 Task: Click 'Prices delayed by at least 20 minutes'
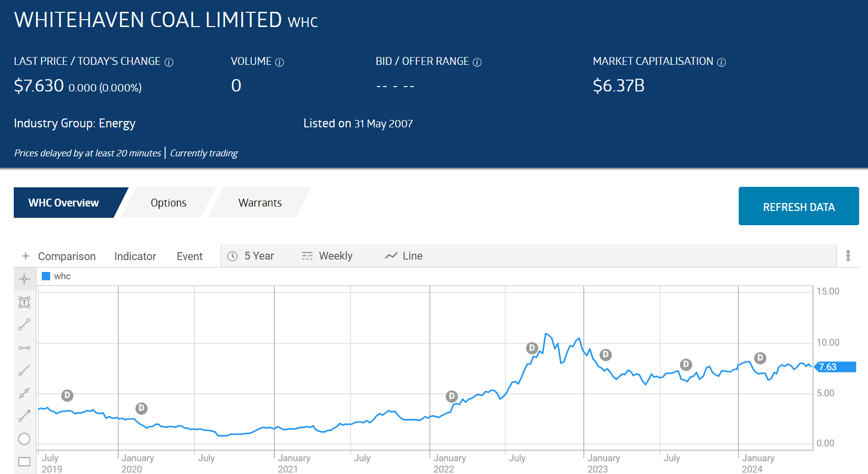87,153
